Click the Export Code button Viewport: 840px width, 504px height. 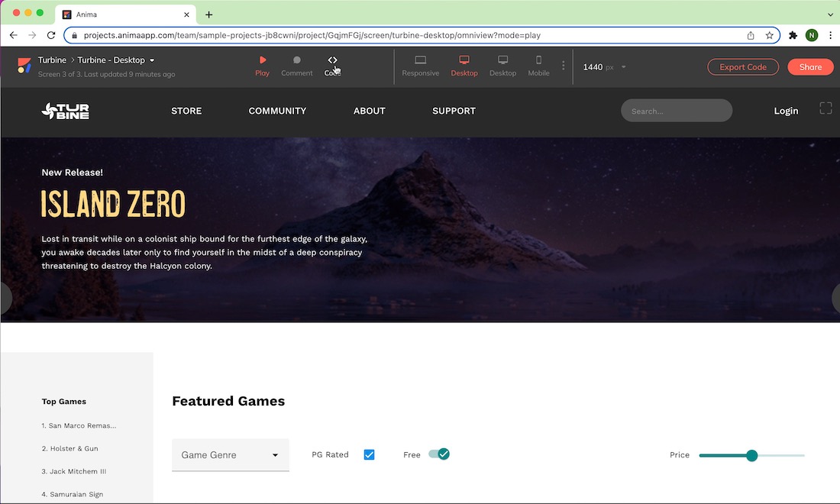point(743,67)
